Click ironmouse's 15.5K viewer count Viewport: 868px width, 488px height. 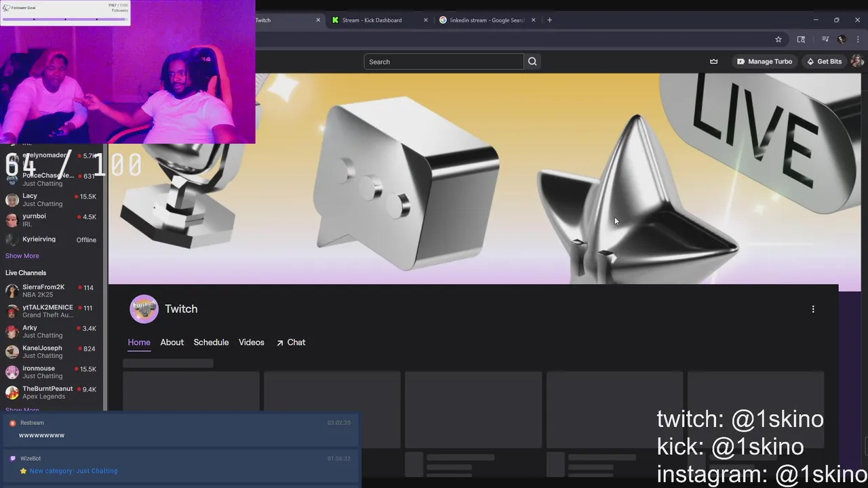(87, 369)
